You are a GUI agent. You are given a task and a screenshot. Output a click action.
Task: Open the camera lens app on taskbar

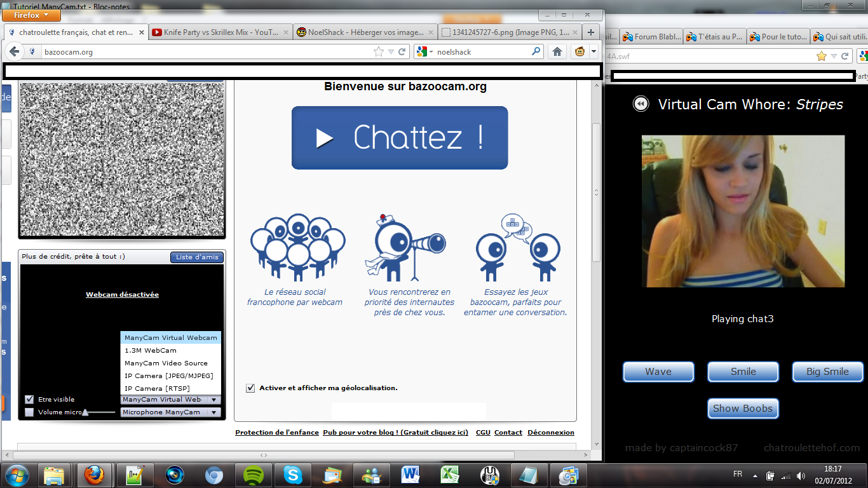click(x=173, y=475)
